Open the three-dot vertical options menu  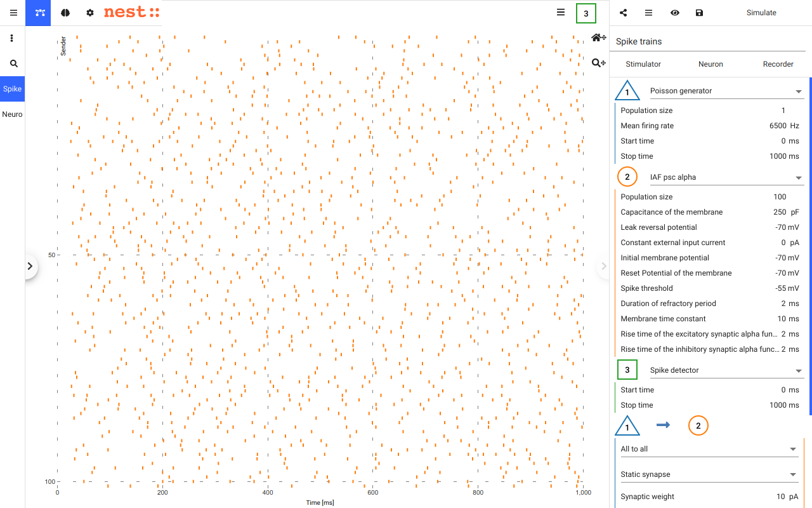pyautogui.click(x=12, y=38)
